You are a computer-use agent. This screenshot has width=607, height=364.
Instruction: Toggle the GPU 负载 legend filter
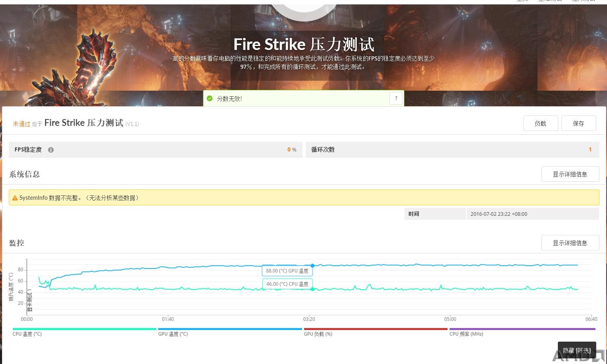[x=318, y=334]
